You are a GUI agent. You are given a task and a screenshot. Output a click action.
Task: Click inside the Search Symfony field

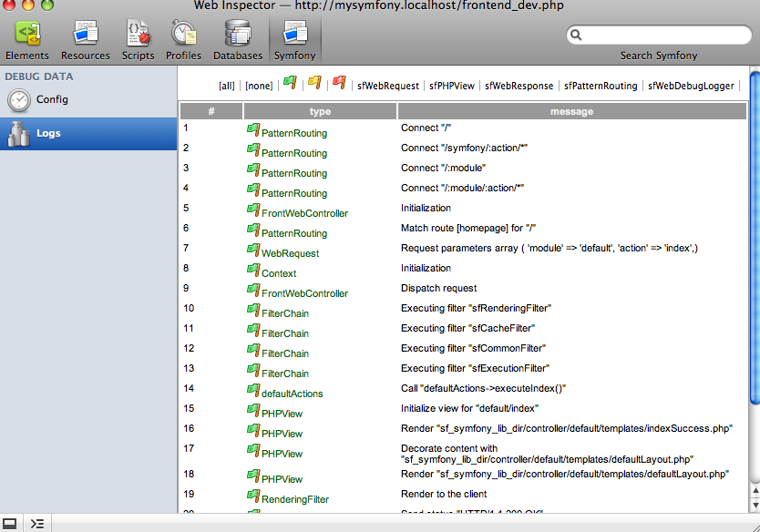(x=659, y=35)
